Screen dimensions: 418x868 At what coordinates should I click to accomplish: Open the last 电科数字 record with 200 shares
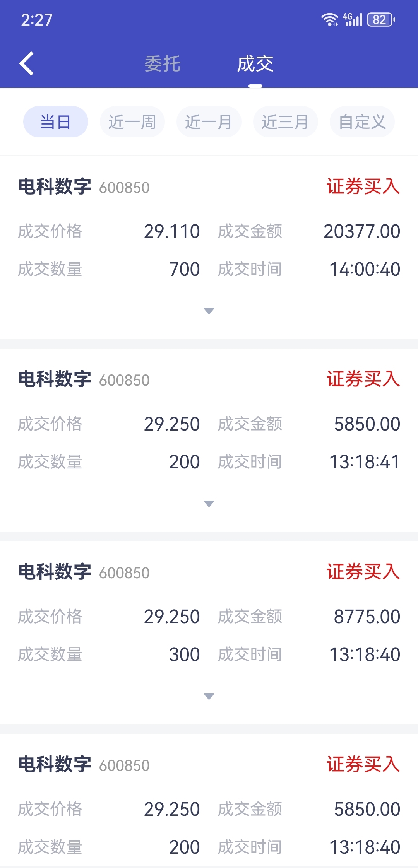pyautogui.click(x=209, y=801)
